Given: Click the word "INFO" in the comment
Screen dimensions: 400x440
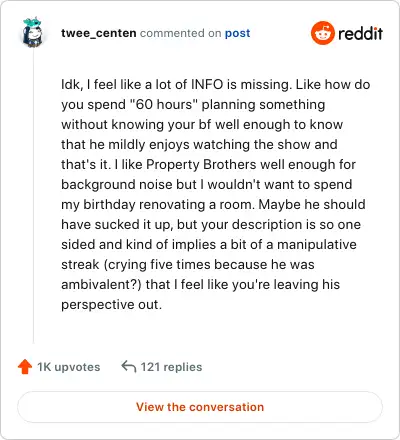Looking at the screenshot, I should pyautogui.click(x=207, y=84).
